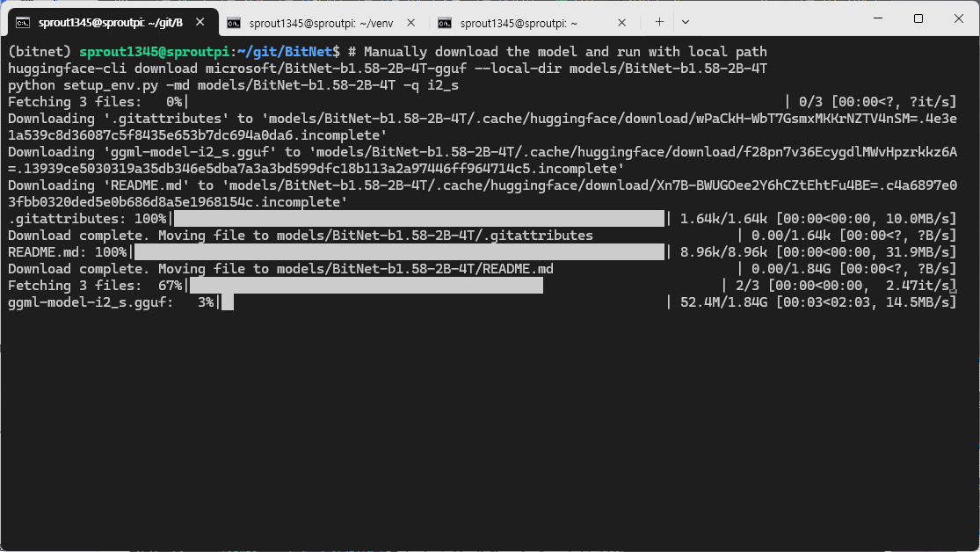
Task: Close the ~/venv terminal tab
Action: 410,23
